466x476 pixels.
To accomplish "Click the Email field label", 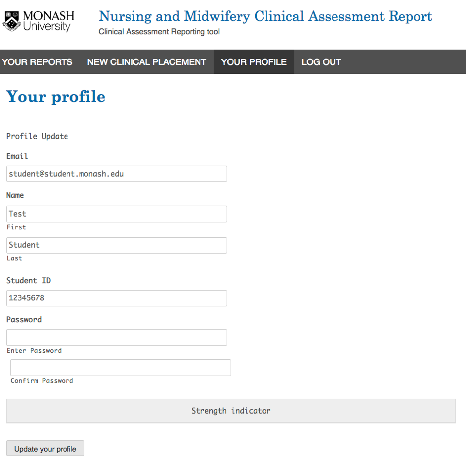I will tap(17, 156).
